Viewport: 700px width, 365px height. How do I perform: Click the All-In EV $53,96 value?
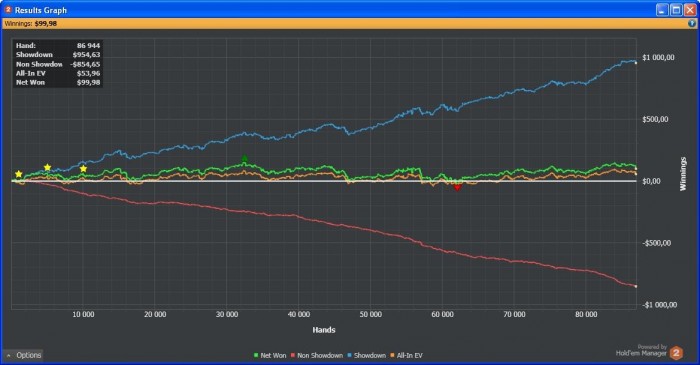point(88,73)
